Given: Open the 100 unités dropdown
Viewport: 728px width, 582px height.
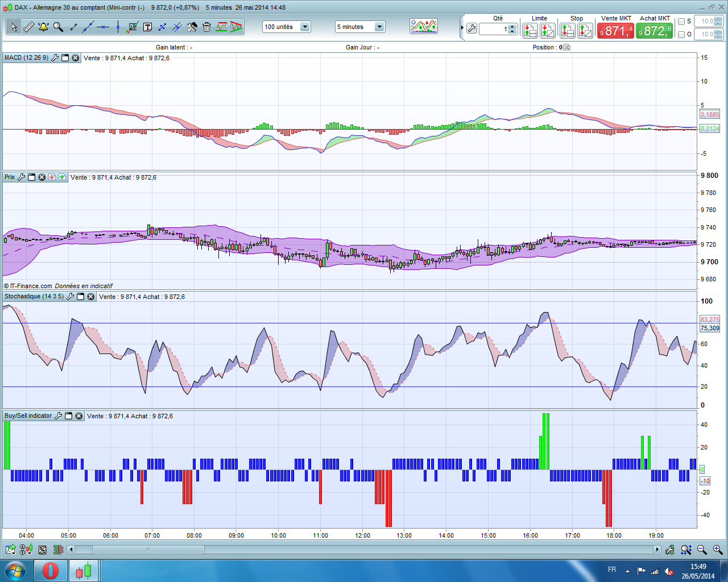Looking at the screenshot, I should point(305,27).
